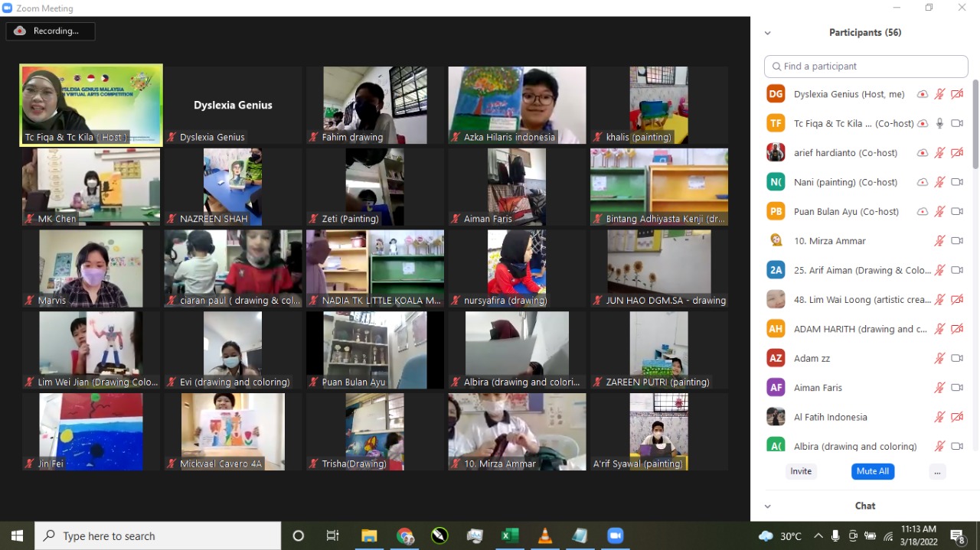Screen dimensions: 980x550
Task: Click Tc Fiqa's microphone icon in participants list
Action: pyautogui.click(x=939, y=123)
